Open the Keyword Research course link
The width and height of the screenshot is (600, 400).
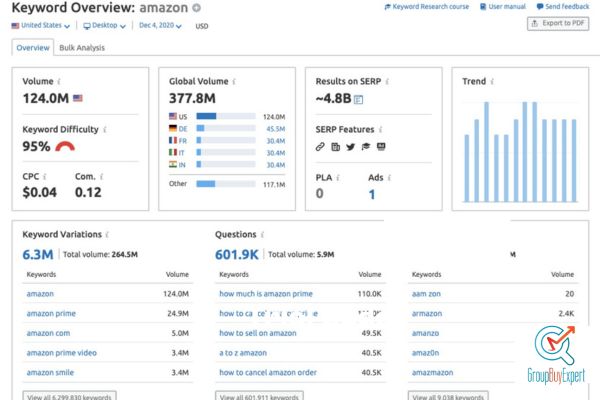pos(427,7)
